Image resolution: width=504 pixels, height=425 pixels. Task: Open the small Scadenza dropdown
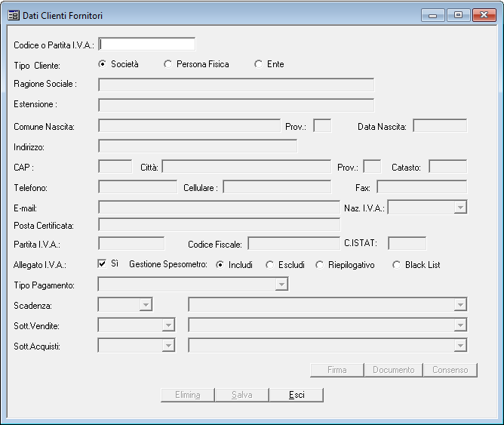[x=145, y=305]
